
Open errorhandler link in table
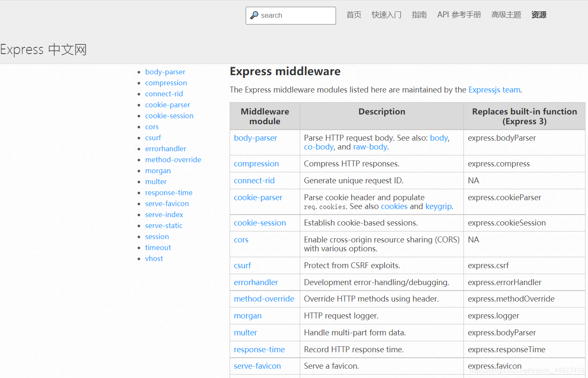(256, 282)
